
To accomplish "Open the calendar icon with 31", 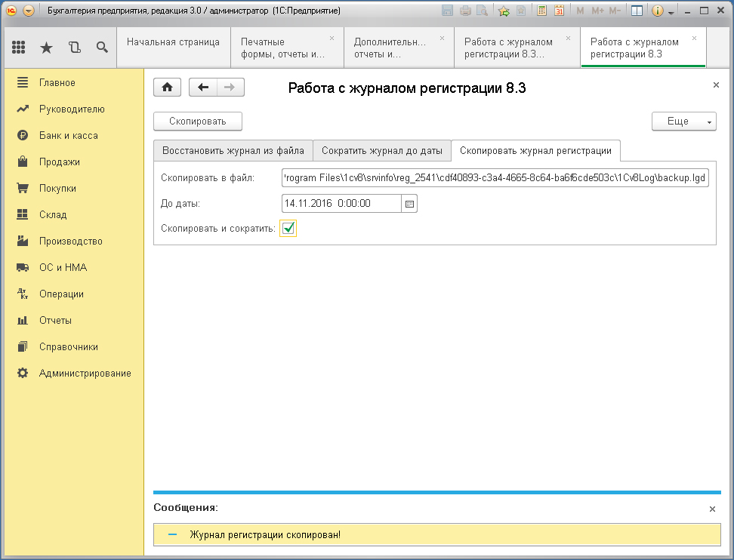I will [559, 11].
